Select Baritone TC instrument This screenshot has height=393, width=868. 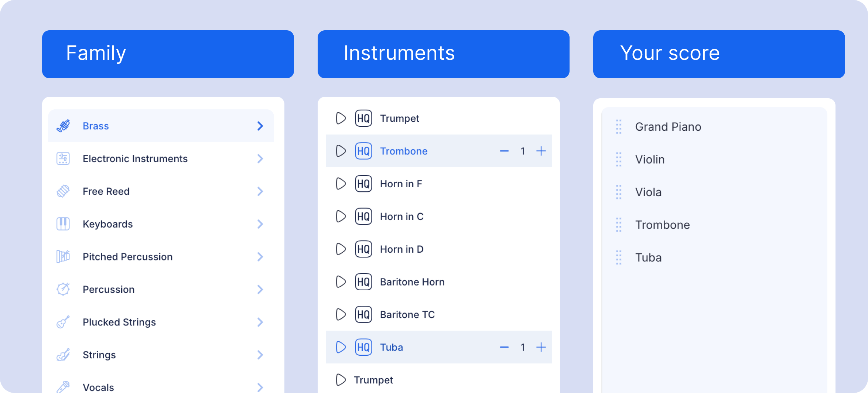click(439, 314)
